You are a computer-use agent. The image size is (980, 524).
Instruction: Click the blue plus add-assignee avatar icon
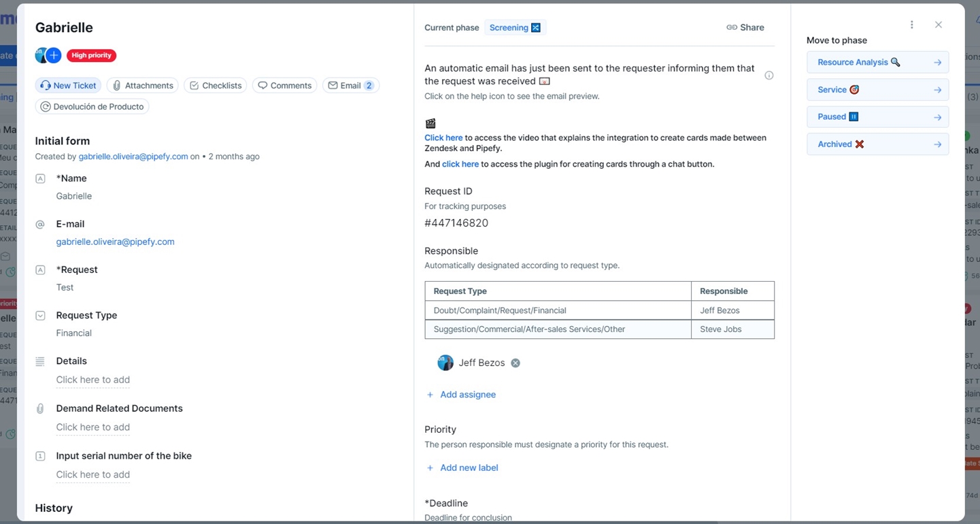[54, 55]
